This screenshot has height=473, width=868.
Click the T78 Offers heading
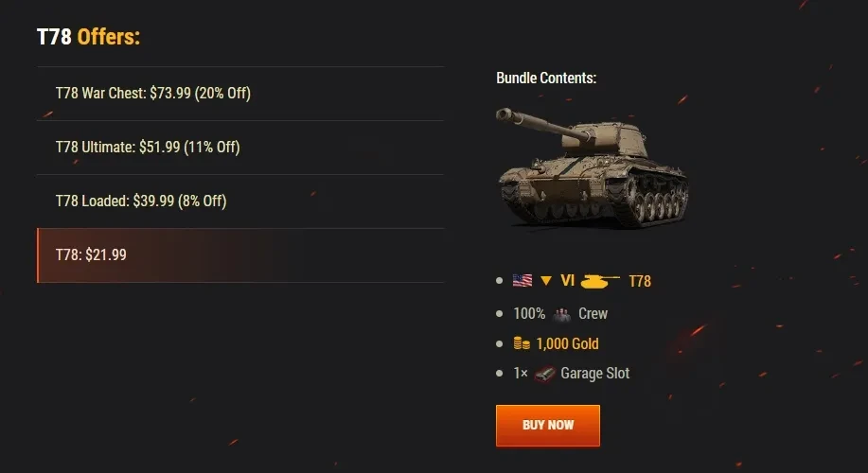tap(88, 37)
